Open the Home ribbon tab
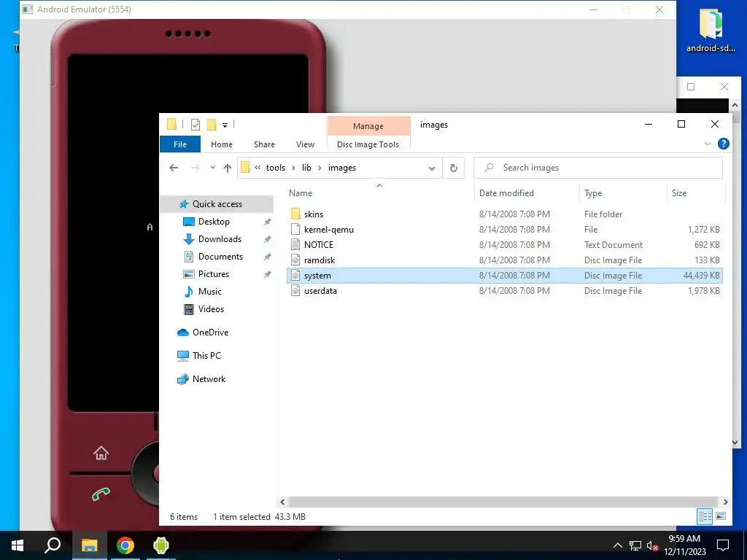747x560 pixels. [222, 144]
